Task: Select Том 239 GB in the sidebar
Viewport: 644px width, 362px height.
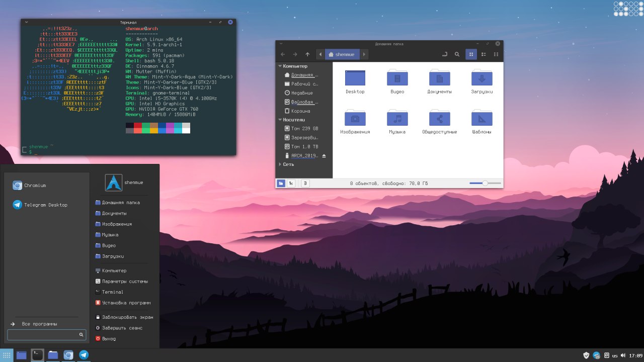Action: (301, 129)
